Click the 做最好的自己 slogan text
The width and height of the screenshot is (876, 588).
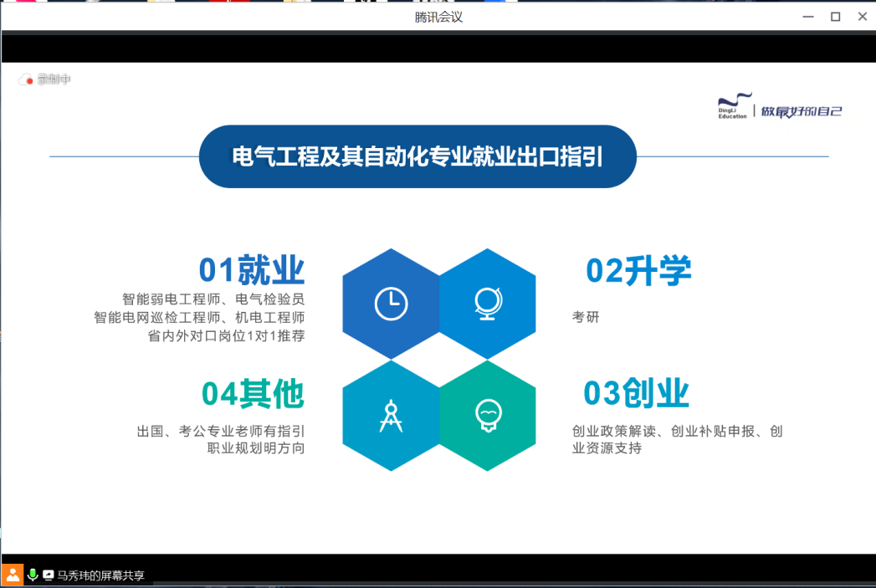coord(801,111)
